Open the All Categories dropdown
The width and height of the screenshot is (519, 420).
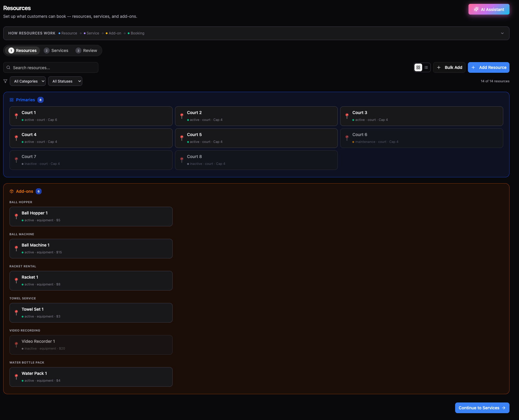coord(28,81)
